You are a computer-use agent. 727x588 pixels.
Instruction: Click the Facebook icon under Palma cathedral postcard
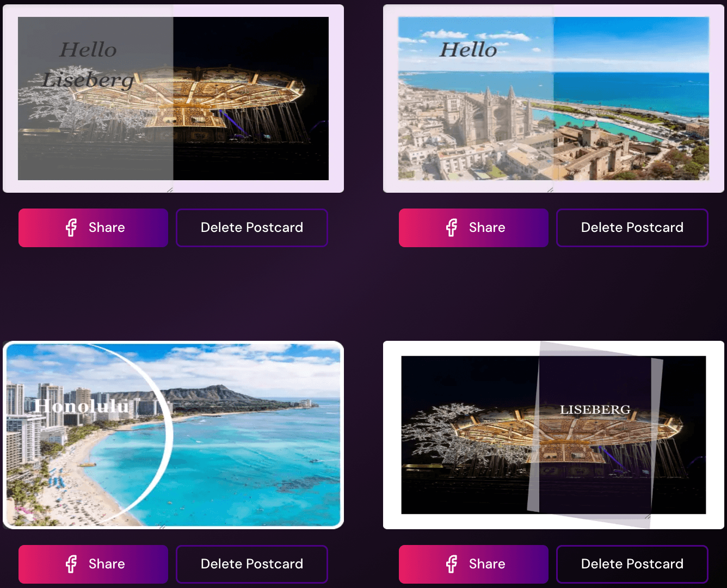[452, 228]
